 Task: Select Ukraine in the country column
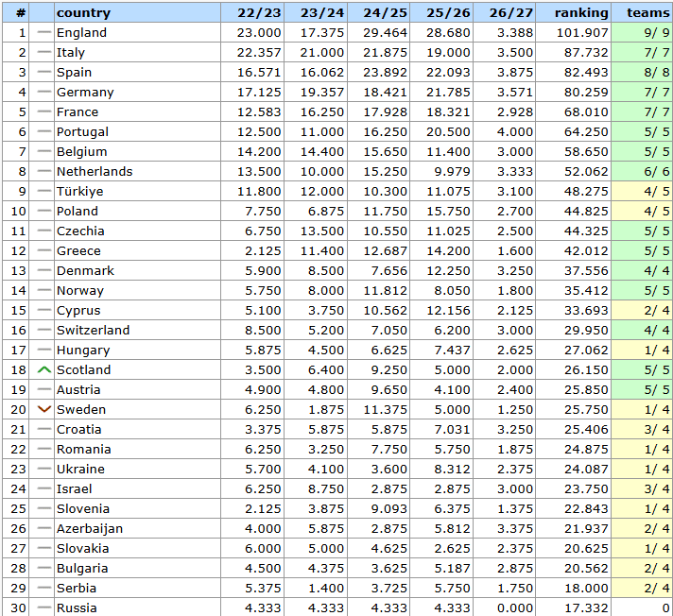click(80, 470)
